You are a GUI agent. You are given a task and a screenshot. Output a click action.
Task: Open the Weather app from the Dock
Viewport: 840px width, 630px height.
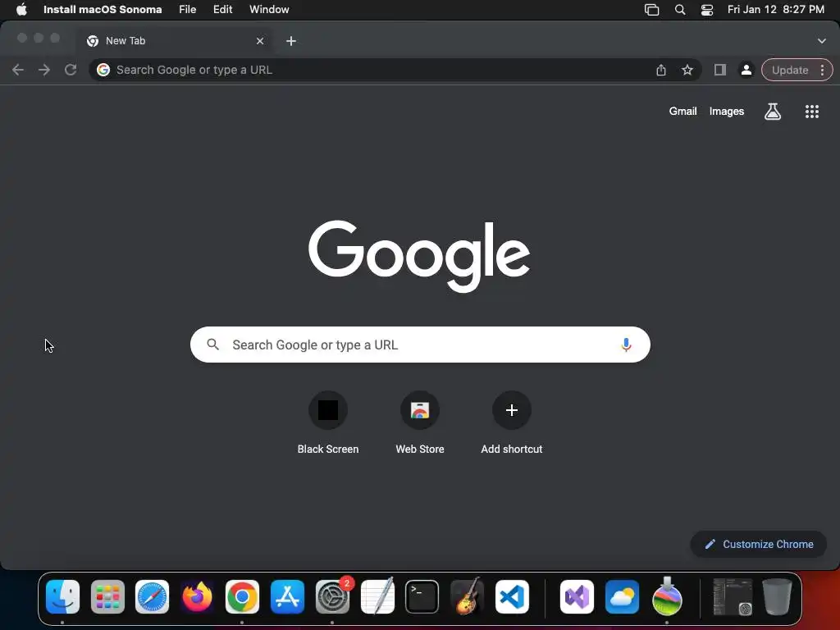pos(622,596)
